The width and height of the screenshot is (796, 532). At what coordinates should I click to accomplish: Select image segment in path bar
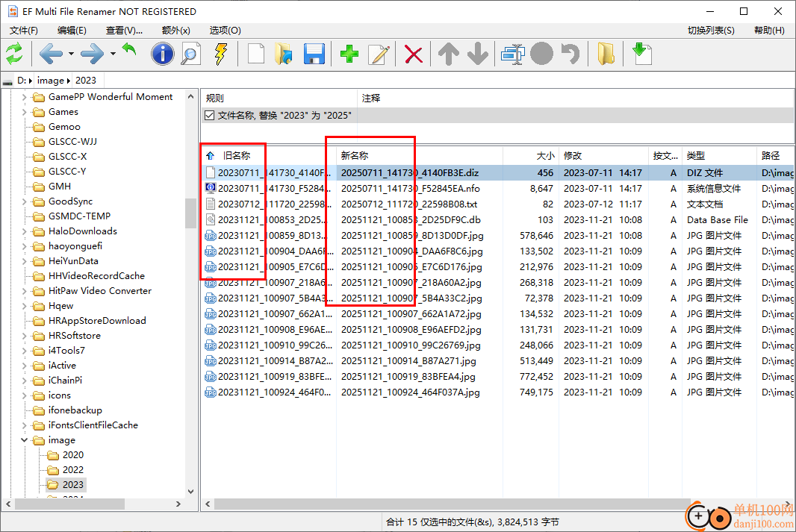[x=51, y=80]
